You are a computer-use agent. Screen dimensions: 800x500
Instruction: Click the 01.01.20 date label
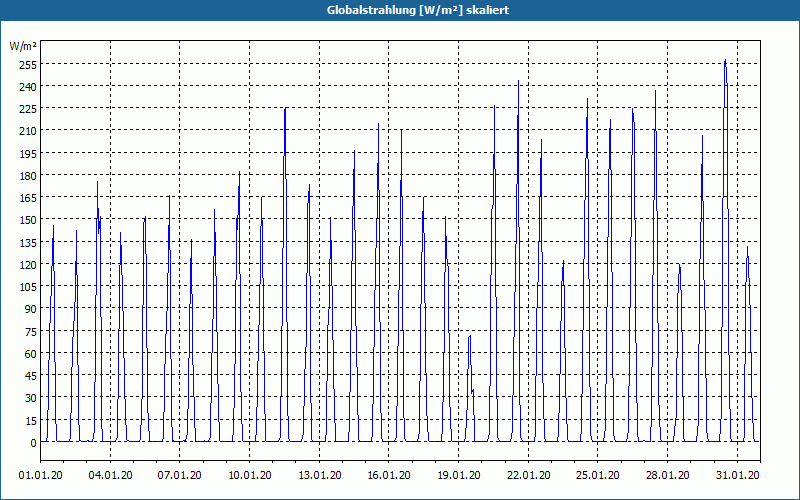(x=41, y=475)
